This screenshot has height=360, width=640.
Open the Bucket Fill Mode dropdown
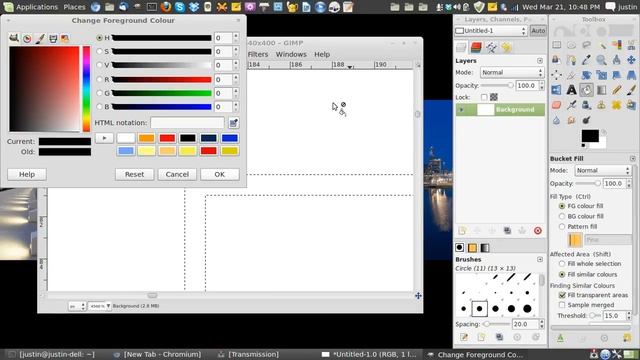click(603, 171)
